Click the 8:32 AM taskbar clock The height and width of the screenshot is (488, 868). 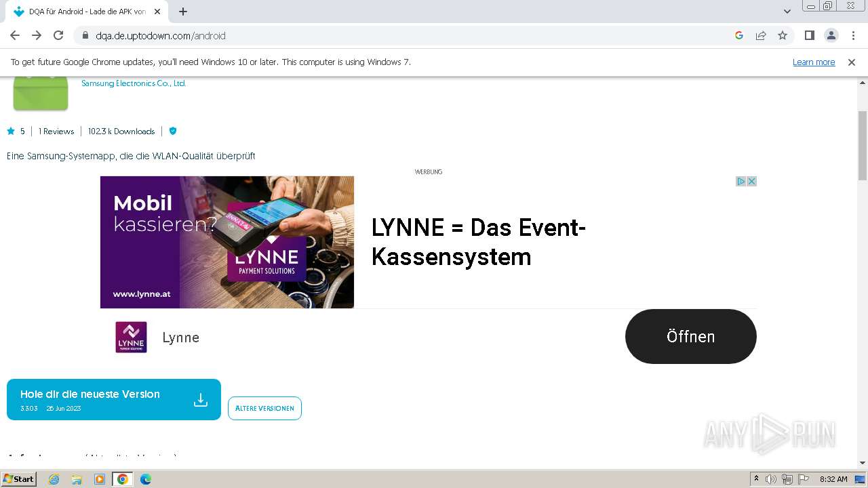(x=833, y=479)
